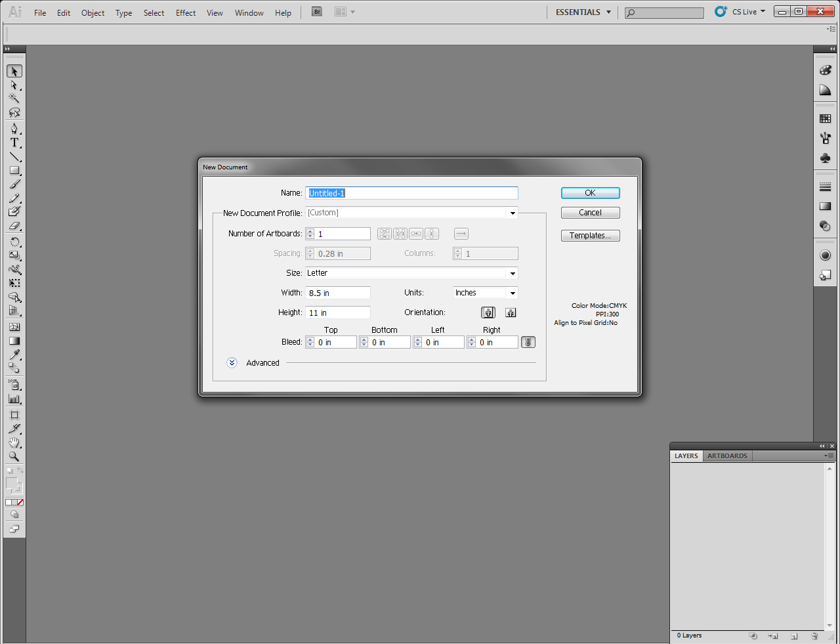Choose the Symbol Sprayer tool
840x644 pixels.
tap(14, 385)
